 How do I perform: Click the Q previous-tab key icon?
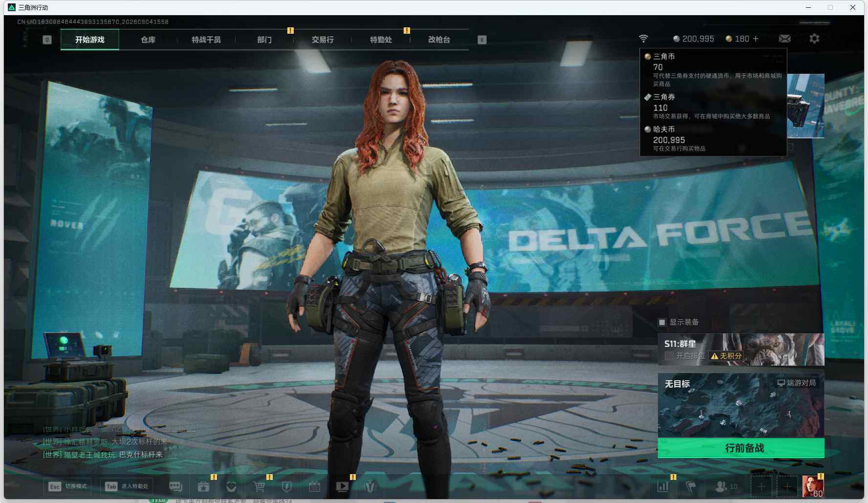pos(47,40)
